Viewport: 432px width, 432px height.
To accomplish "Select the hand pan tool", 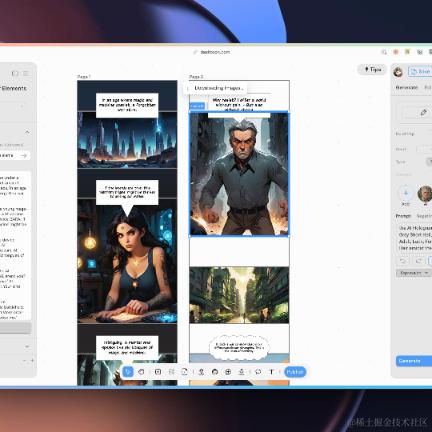I will pos(141,372).
